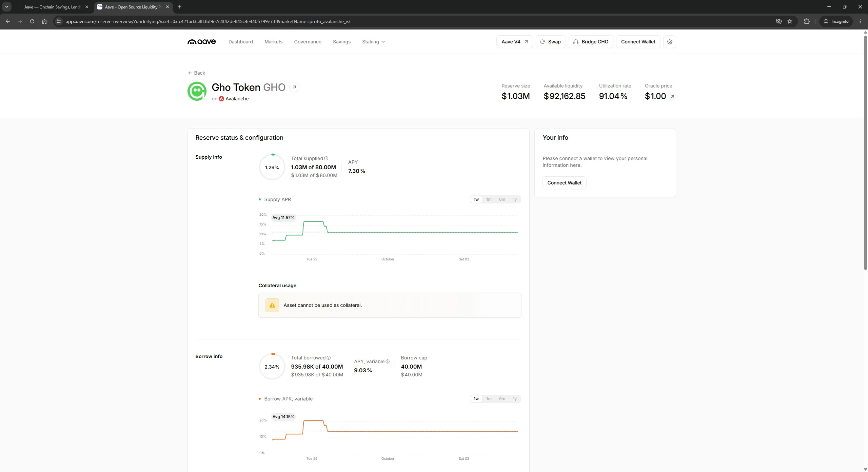Reload the page
The width and height of the screenshot is (868, 472).
[32, 21]
